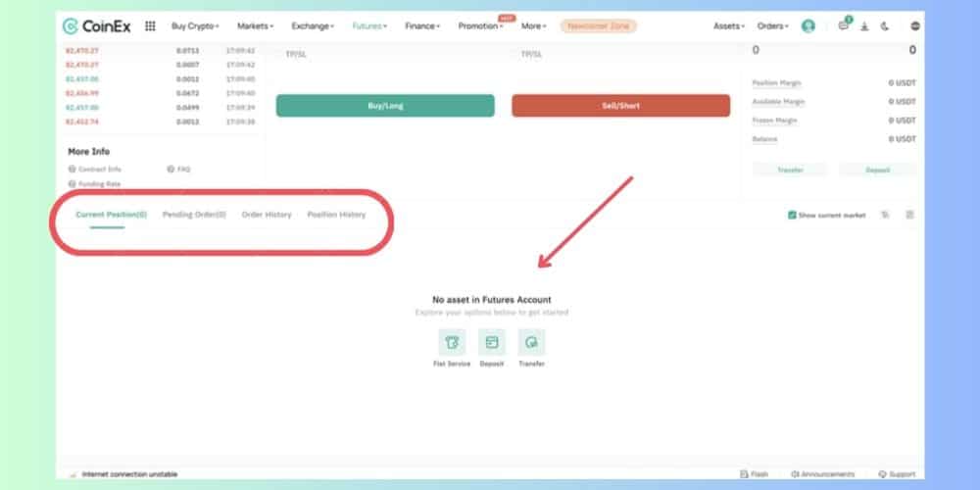
Task: Click the app download icon
Action: coord(864,26)
